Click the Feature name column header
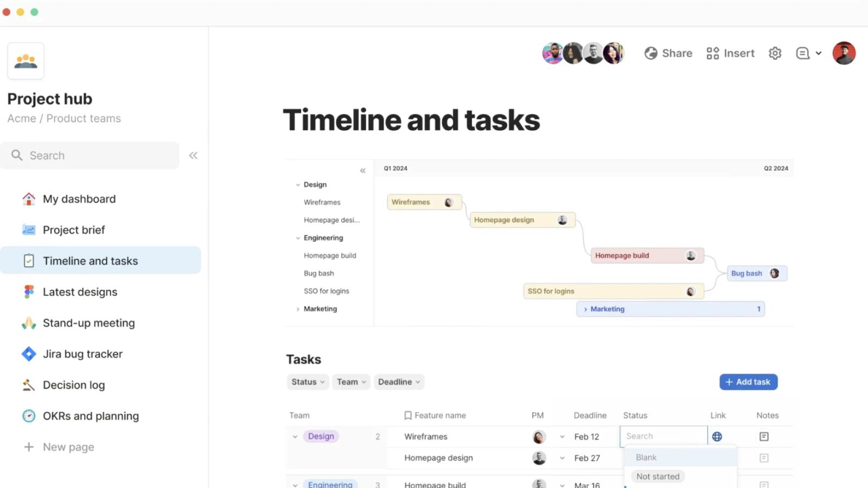This screenshot has width=868, height=488. click(x=440, y=415)
